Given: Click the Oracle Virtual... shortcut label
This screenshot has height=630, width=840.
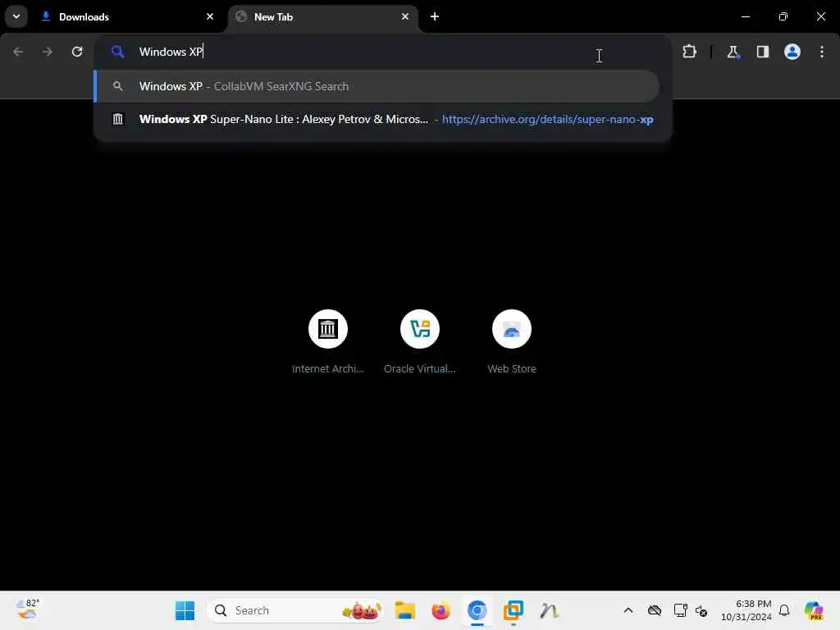Looking at the screenshot, I should [419, 368].
